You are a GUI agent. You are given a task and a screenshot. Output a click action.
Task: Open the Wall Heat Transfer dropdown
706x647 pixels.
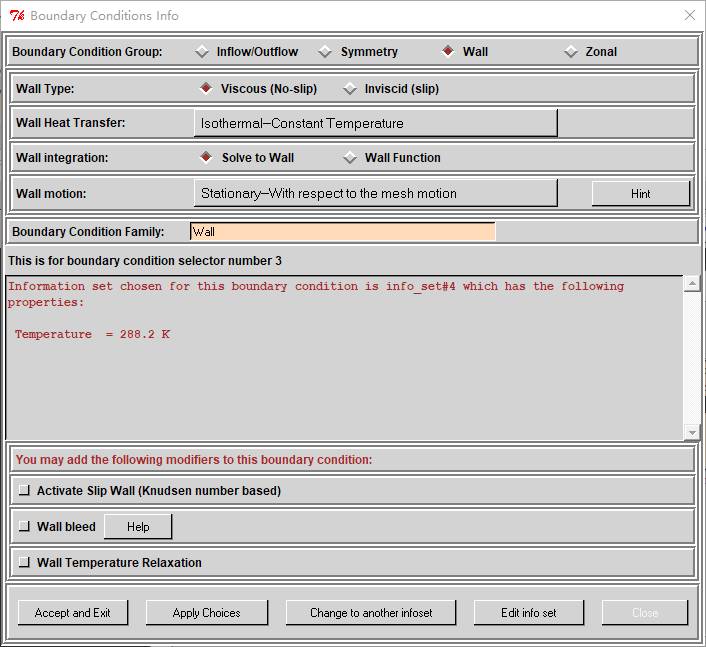(375, 123)
